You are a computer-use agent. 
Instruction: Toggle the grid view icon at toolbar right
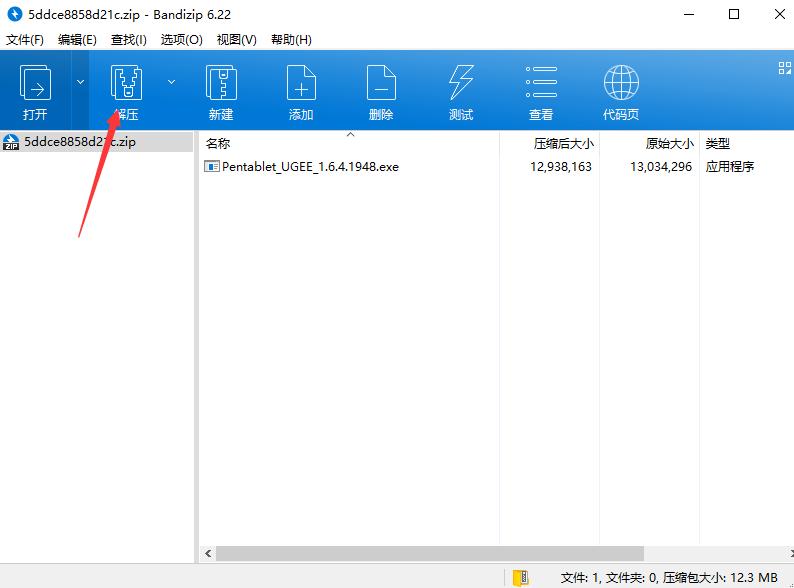(x=785, y=68)
